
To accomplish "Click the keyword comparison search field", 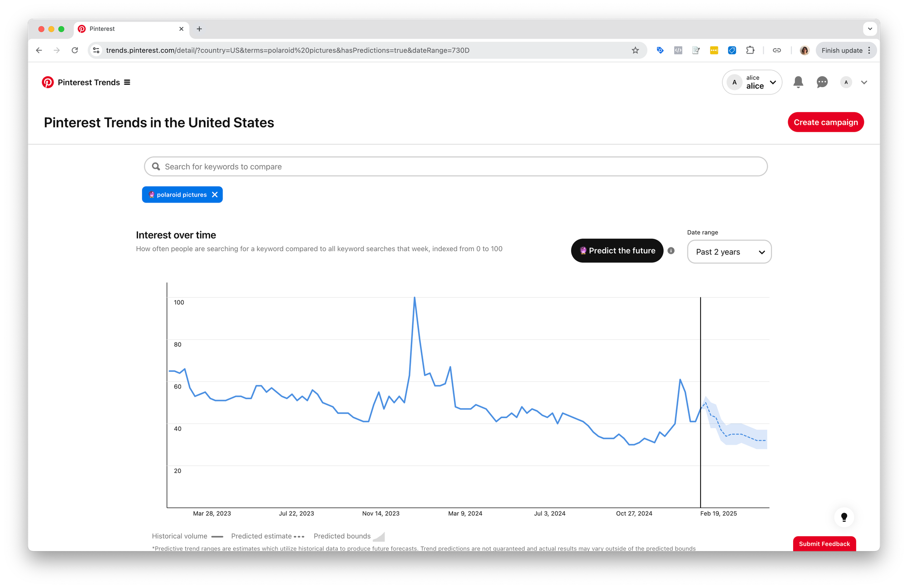I will tap(455, 167).
